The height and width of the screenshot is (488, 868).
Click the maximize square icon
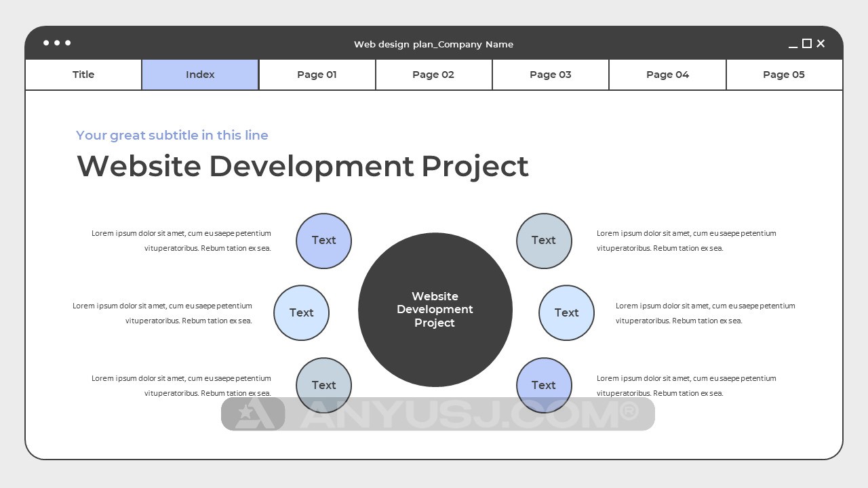coord(807,43)
